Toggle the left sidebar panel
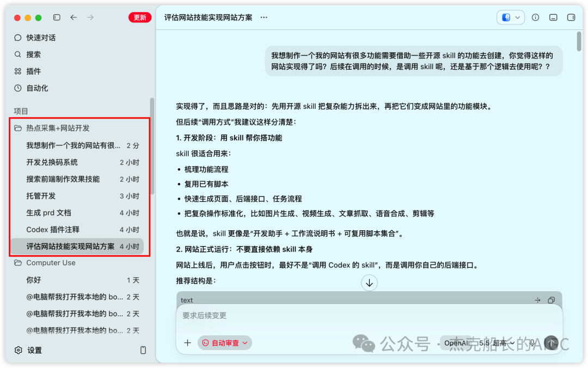The height and width of the screenshot is (368, 588). 57,17
